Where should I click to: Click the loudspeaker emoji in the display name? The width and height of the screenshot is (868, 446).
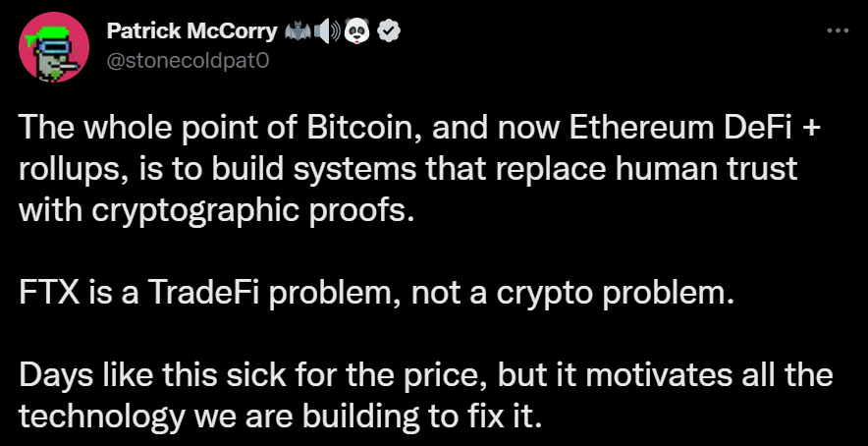coord(328,32)
